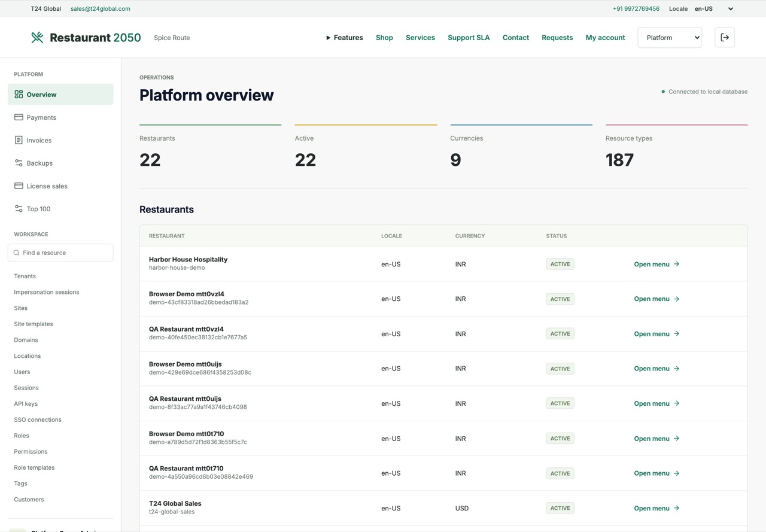Click the arrow icon in Harbor House Hospitality row

point(676,264)
